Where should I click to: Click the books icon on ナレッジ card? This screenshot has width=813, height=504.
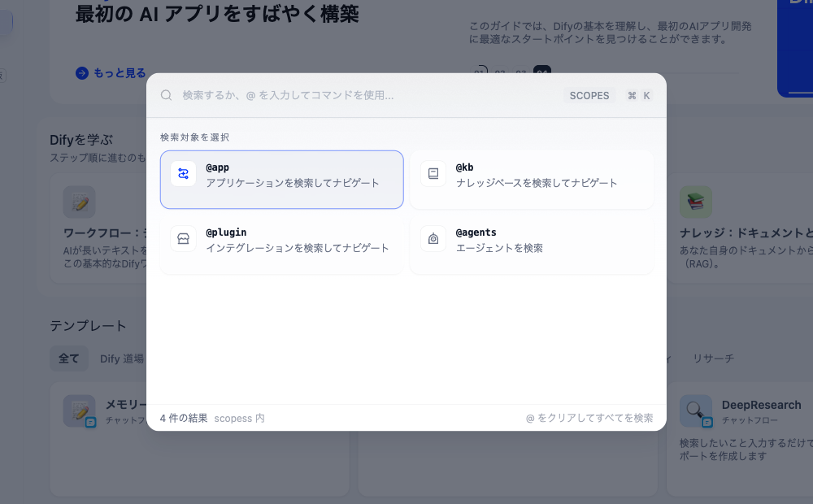tap(696, 202)
